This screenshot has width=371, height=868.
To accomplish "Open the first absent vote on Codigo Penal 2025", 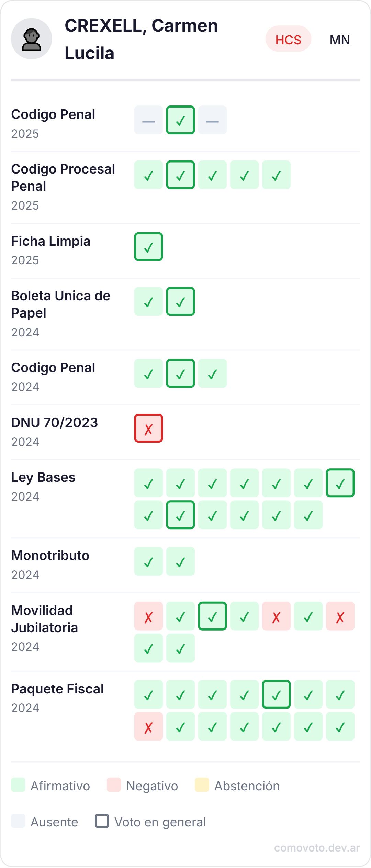I will pyautogui.click(x=149, y=120).
